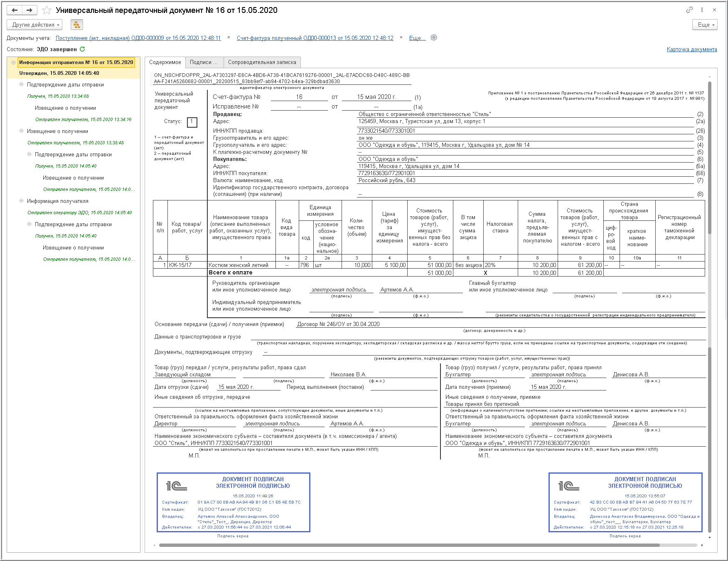This screenshot has height=561, width=728.
Task: Click tax rate cell 20%
Action: [500, 265]
